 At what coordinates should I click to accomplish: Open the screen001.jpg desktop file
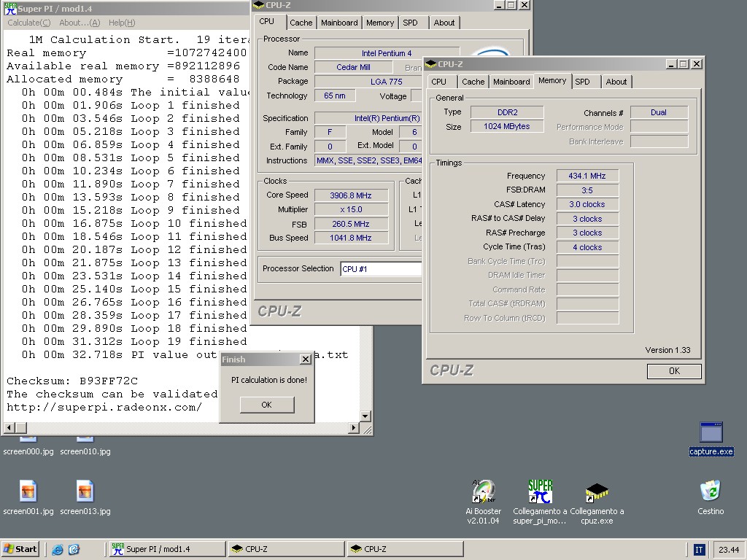pos(28,492)
